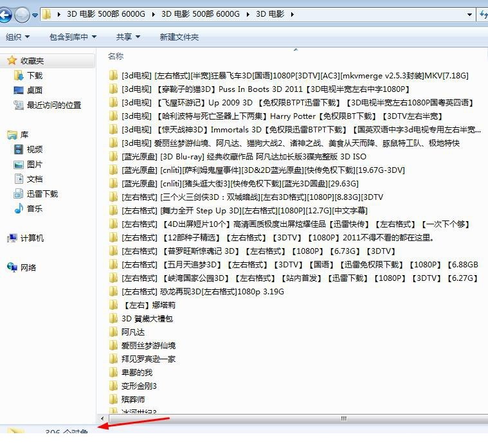Screen dimensions: 488x448
Task: Click the 3D 电影 breadcrumb segment
Action: coord(270,14)
